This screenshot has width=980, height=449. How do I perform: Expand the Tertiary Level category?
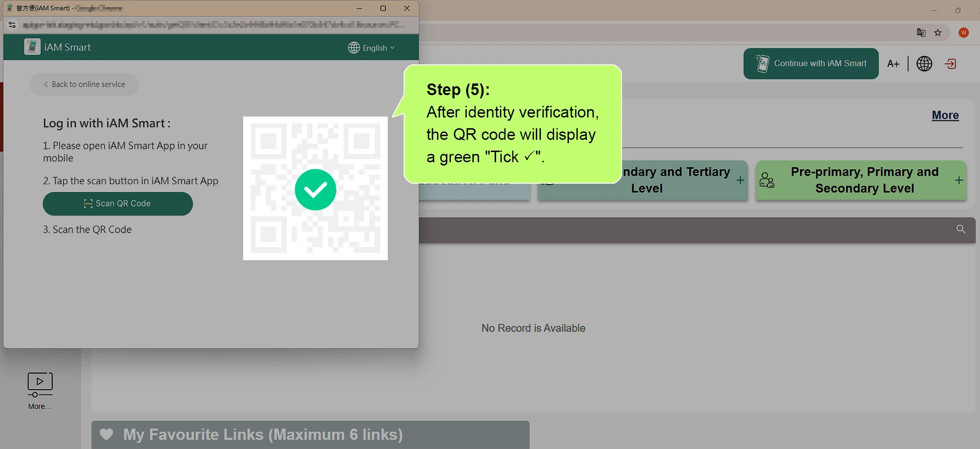[x=740, y=180]
